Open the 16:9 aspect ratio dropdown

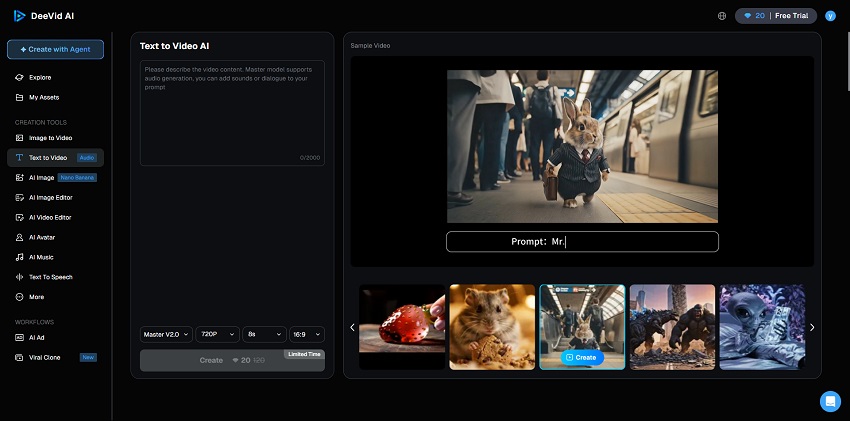tap(307, 334)
